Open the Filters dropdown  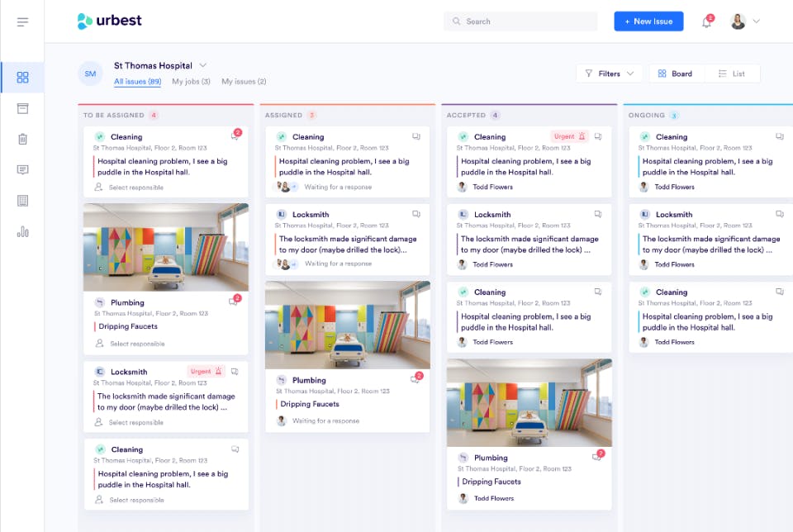point(609,74)
